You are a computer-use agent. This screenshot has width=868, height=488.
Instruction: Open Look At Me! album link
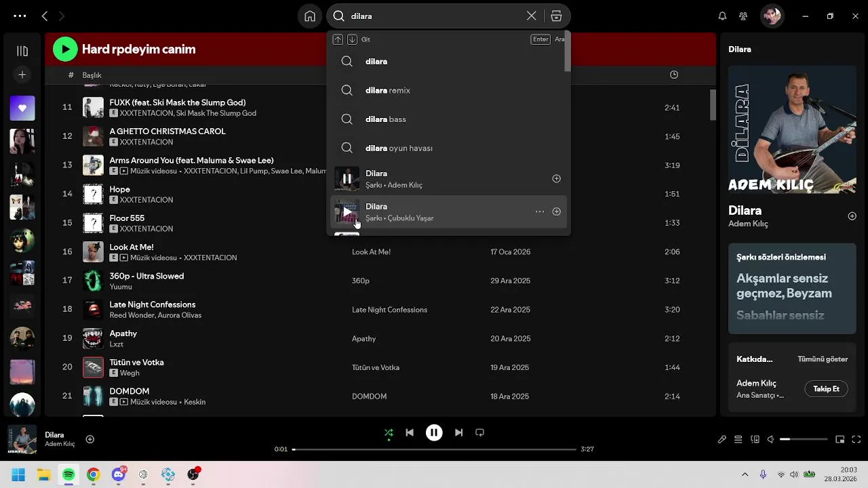coord(371,252)
